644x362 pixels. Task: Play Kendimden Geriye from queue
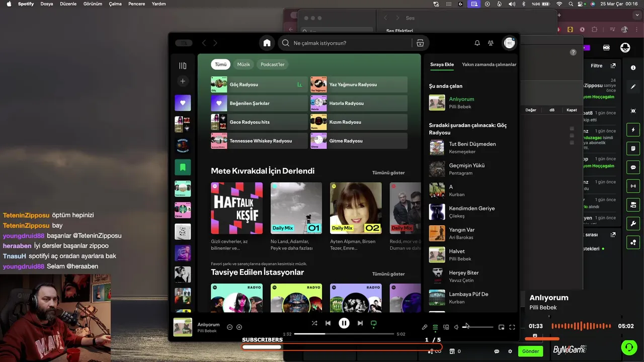pos(472,212)
